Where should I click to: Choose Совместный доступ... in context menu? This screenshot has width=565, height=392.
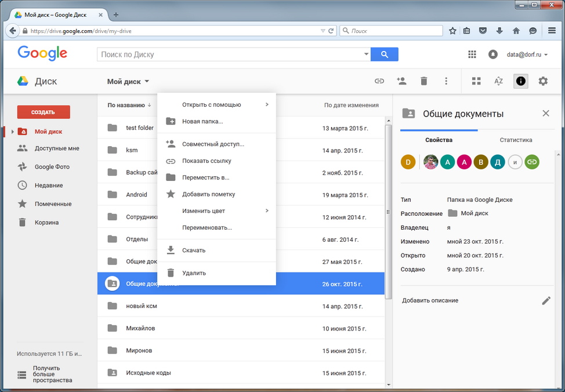216,144
